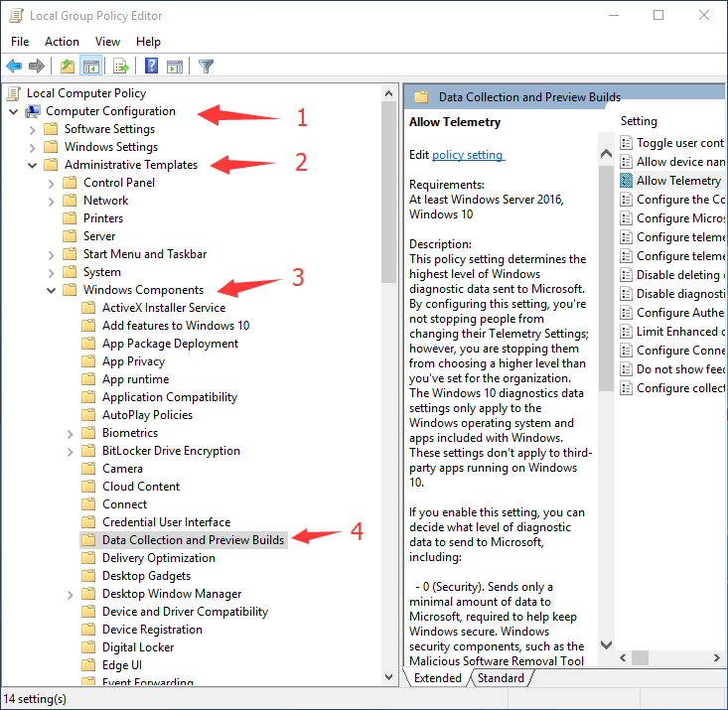Screen dimensions: 728x710
Task: Open the View menu
Action: click(107, 42)
